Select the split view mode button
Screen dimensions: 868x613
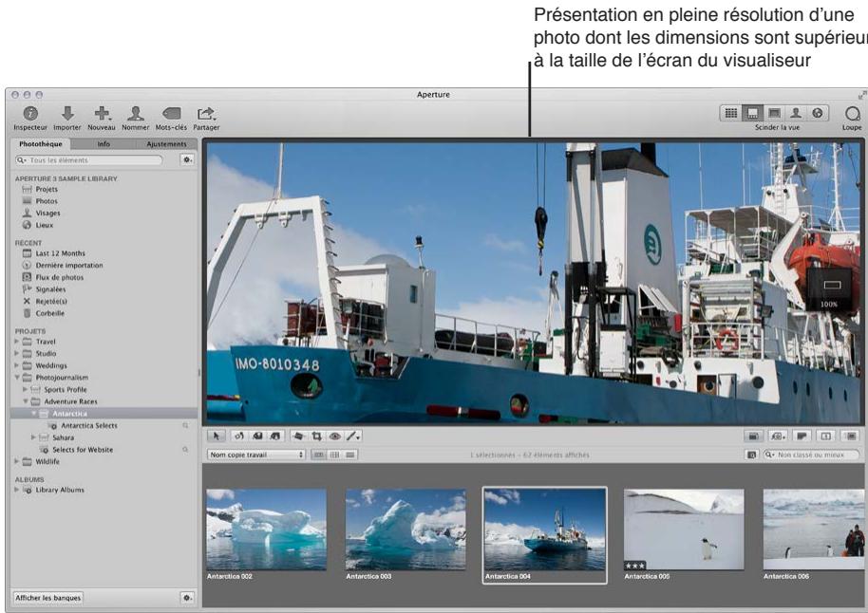(752, 113)
